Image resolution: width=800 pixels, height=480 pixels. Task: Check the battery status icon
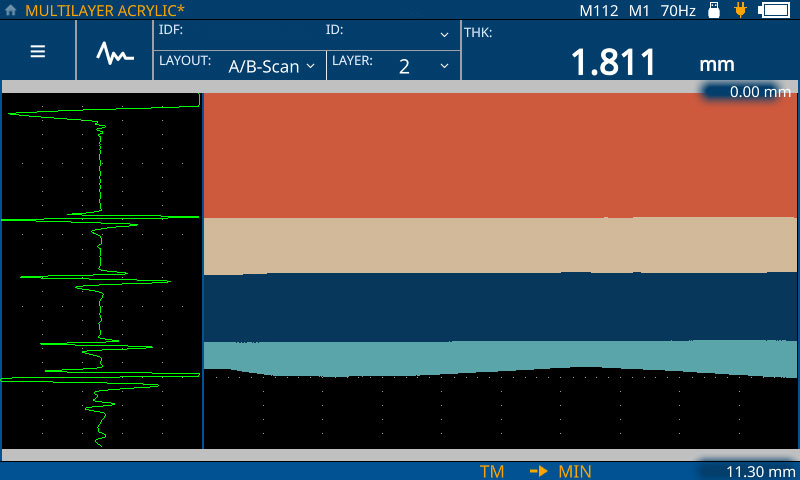point(774,11)
